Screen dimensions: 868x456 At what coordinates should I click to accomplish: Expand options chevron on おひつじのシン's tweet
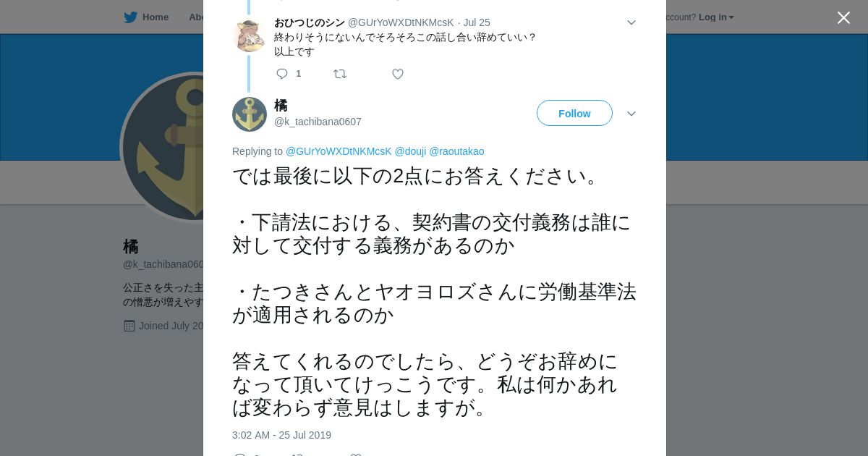(631, 22)
